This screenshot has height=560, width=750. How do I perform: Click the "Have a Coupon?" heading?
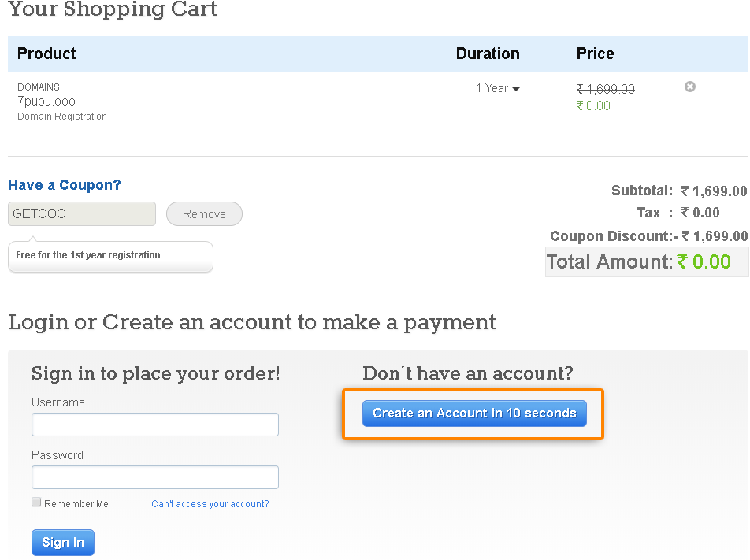(65, 185)
